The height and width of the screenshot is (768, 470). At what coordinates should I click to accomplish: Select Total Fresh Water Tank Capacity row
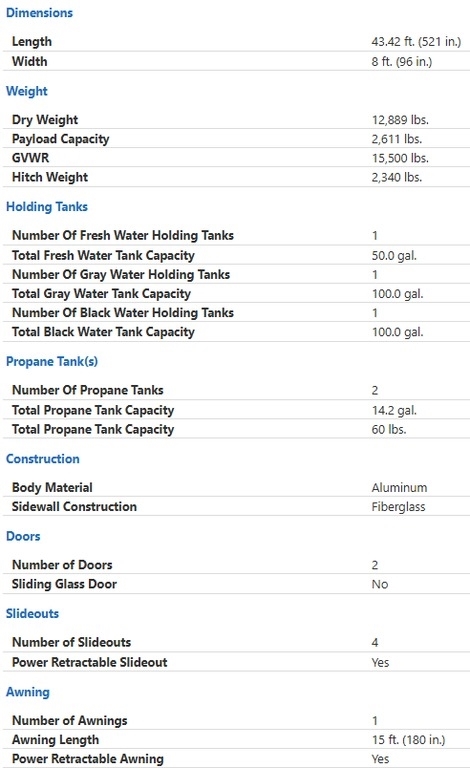tap(236, 255)
